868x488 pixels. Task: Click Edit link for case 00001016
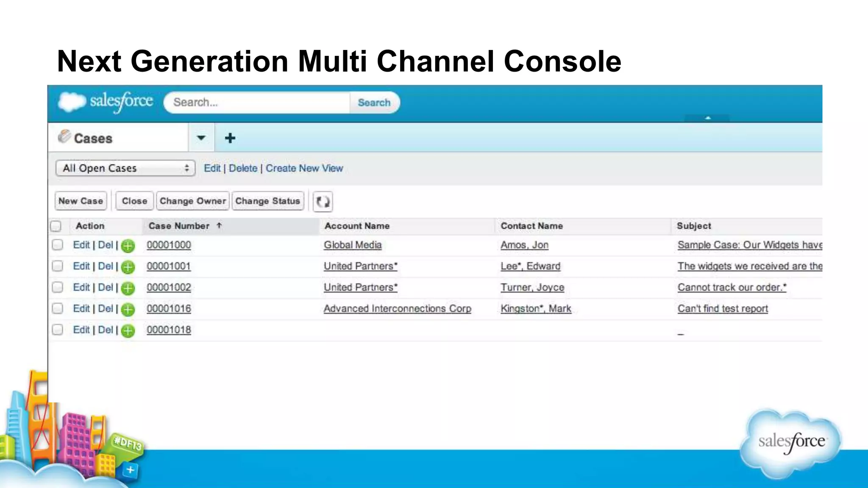pyautogui.click(x=81, y=308)
